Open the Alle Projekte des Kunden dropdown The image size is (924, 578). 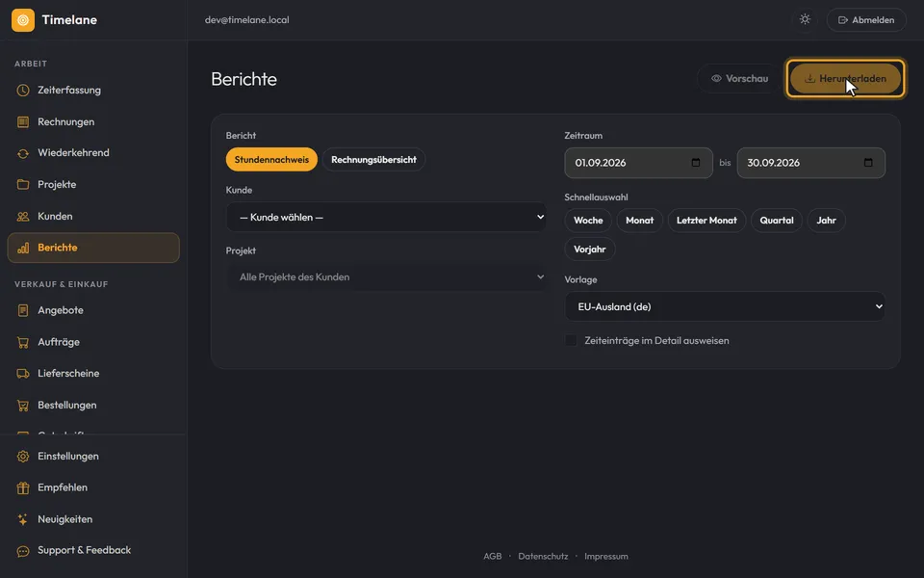pyautogui.click(x=386, y=277)
